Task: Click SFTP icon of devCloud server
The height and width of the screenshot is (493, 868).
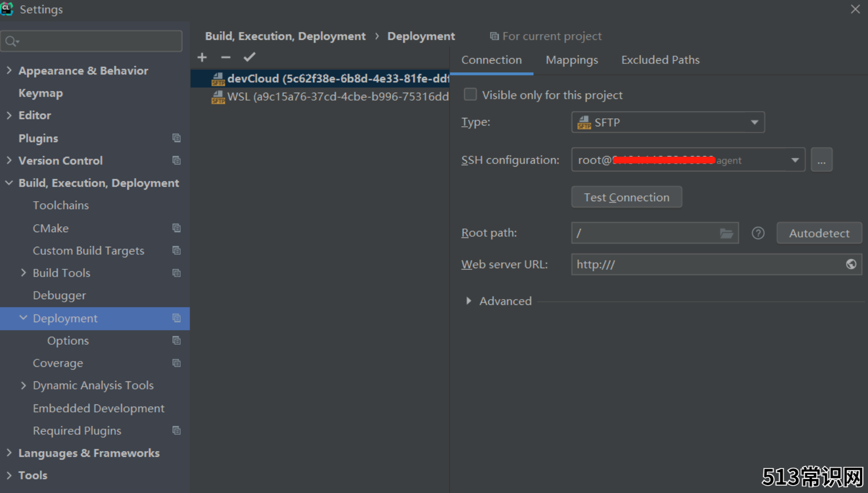Action: (218, 79)
